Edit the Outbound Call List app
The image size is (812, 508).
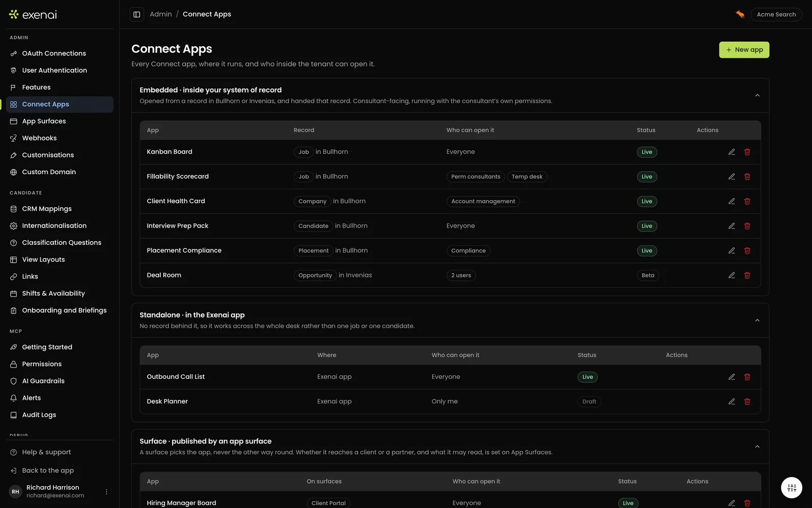point(732,377)
